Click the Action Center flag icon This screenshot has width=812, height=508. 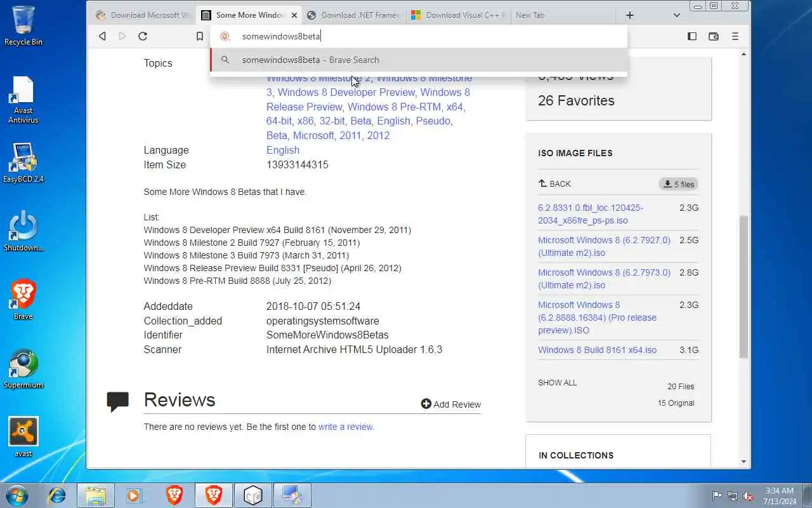pos(717,496)
